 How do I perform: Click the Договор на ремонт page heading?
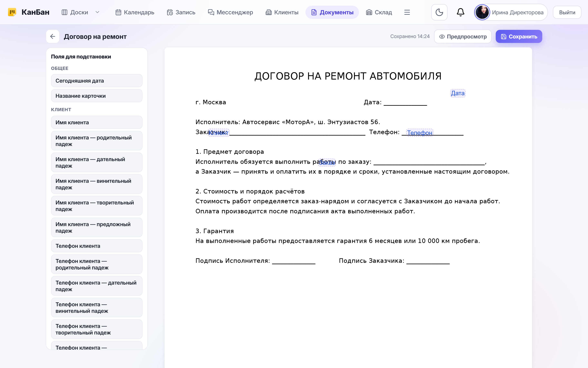(95, 37)
